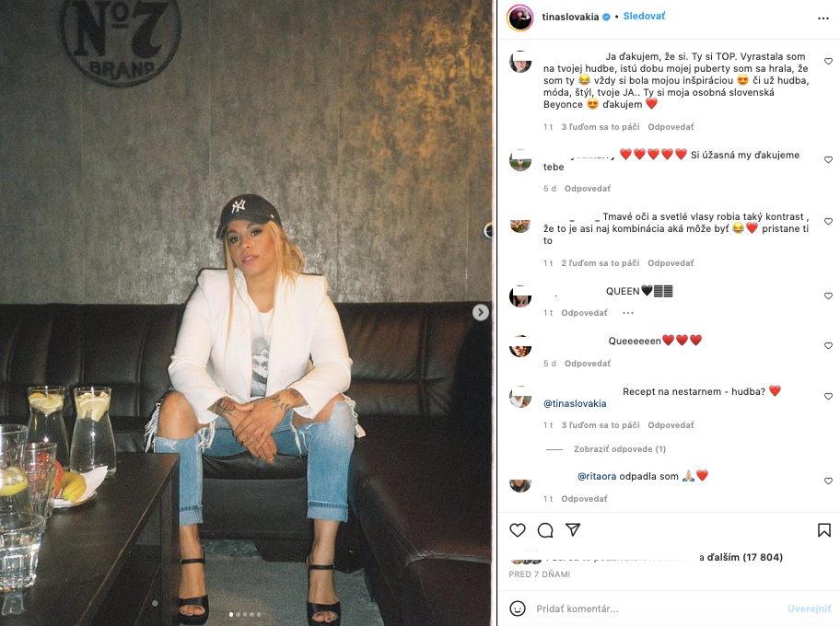Like the Beyonce inspiration comment
Screen dimensions: 840x626
(828, 61)
